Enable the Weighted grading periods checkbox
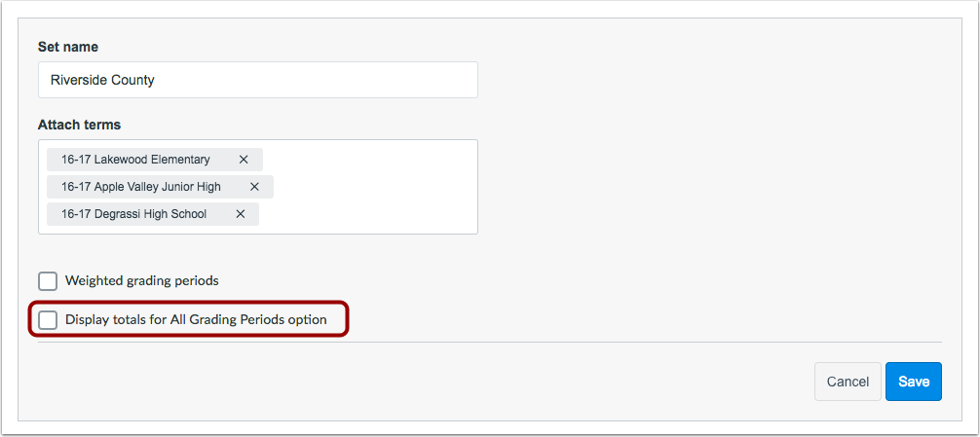This screenshot has height=437, width=980. point(48,281)
